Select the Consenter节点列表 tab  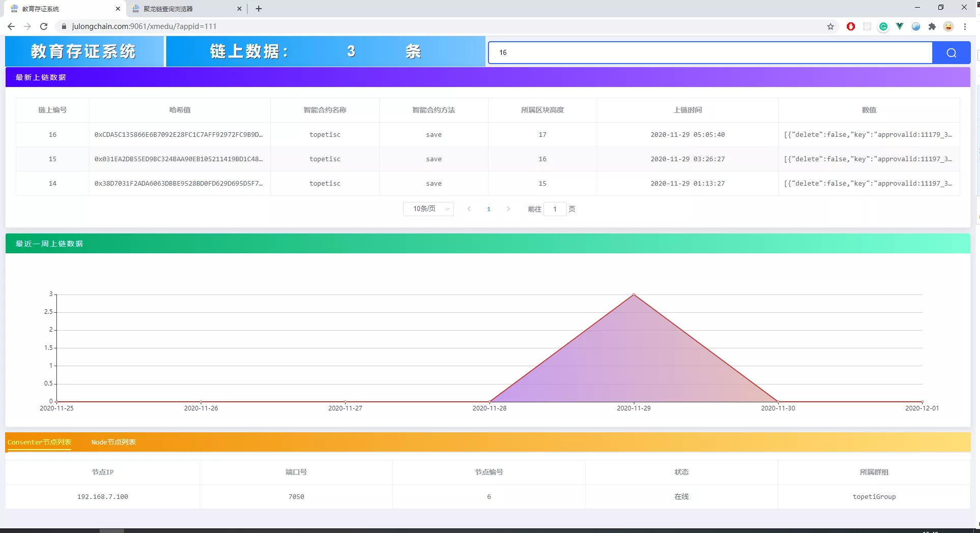click(x=39, y=442)
